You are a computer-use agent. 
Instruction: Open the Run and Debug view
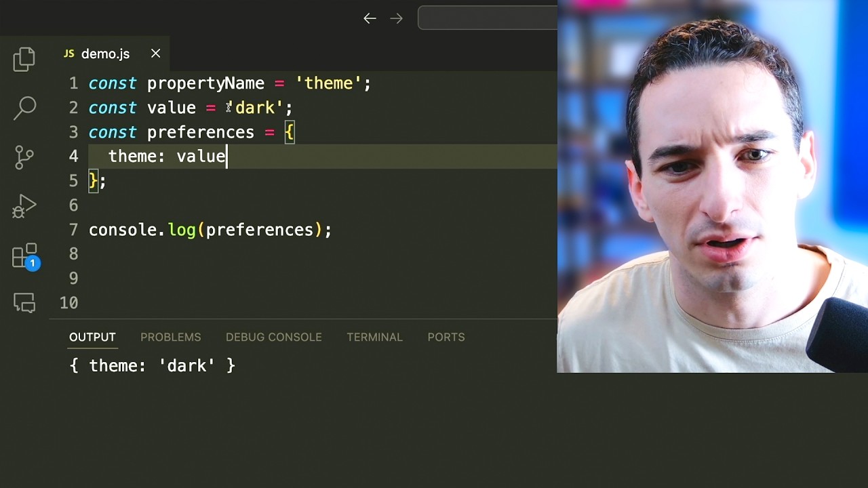click(24, 207)
